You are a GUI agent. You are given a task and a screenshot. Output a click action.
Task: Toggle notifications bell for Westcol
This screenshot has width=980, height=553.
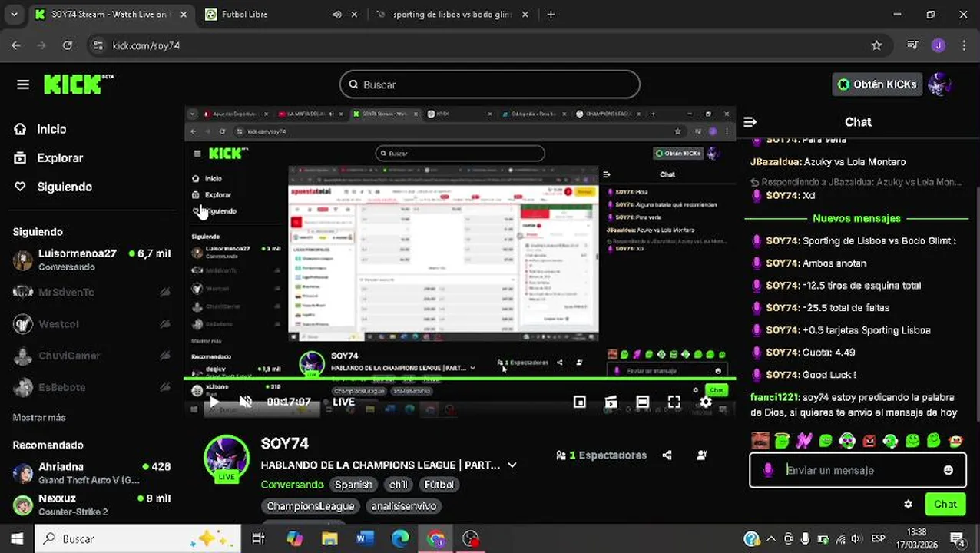click(164, 324)
